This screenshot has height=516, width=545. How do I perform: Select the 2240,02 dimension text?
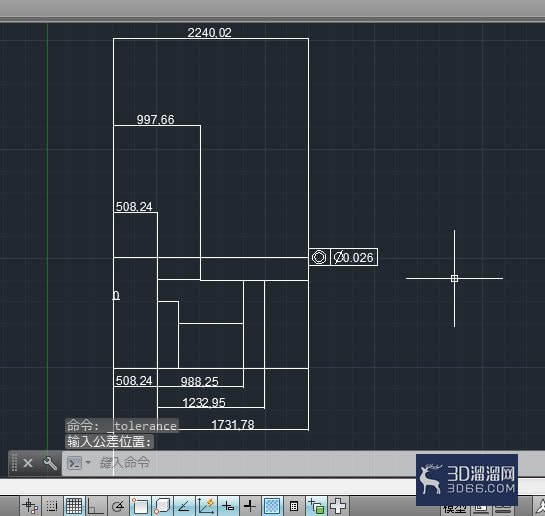[x=209, y=33]
